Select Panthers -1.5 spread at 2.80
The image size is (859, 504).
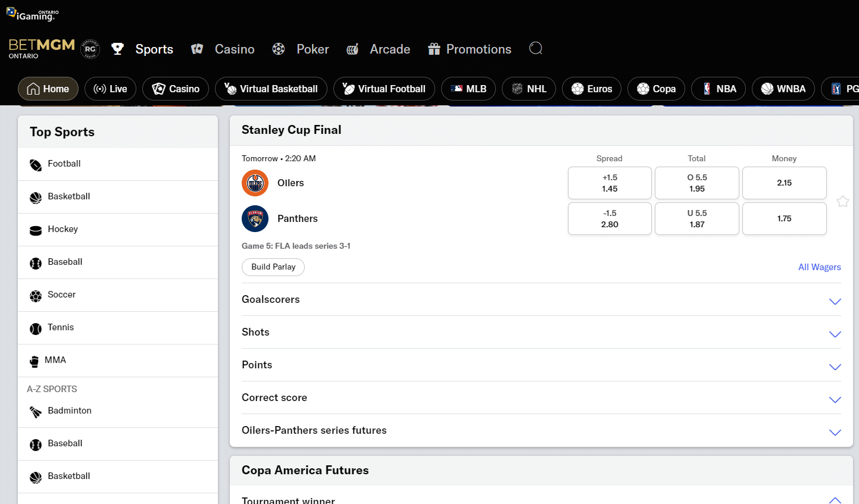(610, 218)
